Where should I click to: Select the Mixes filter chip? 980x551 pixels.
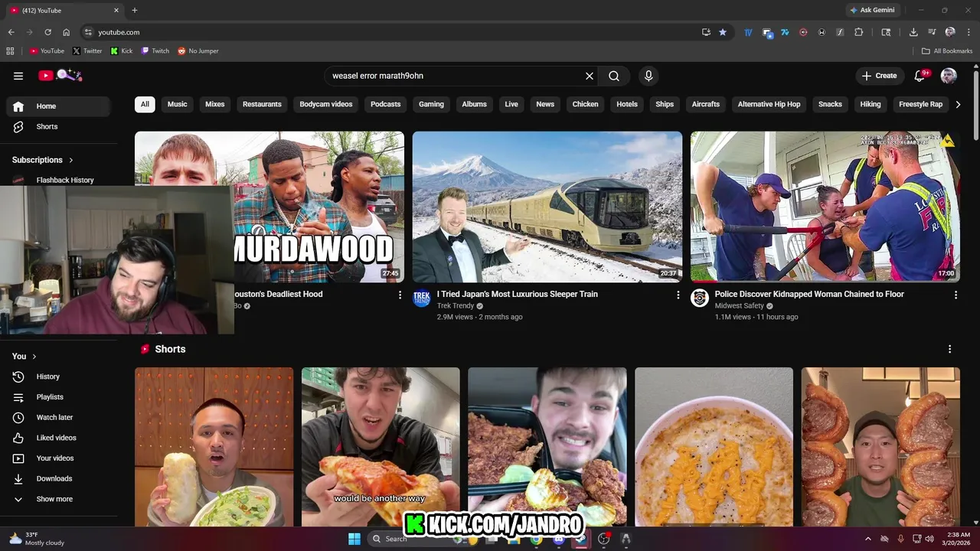(215, 104)
